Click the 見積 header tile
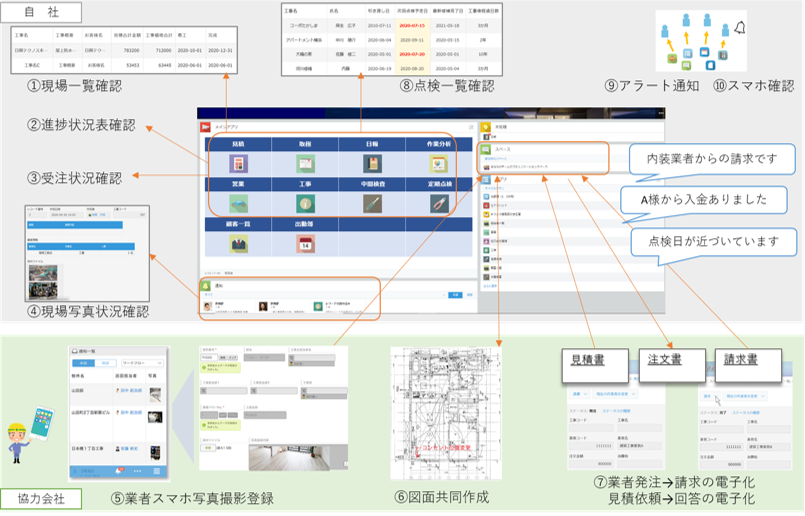Viewport: 805px width, 516px height. tap(238, 144)
